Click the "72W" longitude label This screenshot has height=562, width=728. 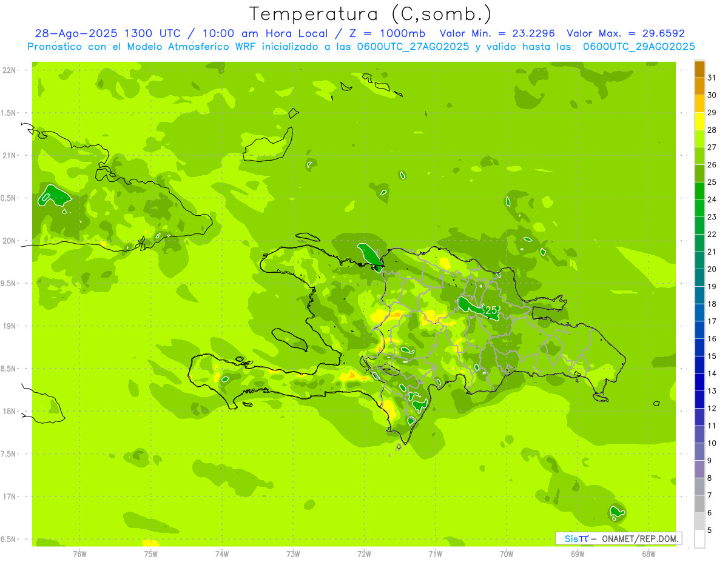click(x=364, y=554)
